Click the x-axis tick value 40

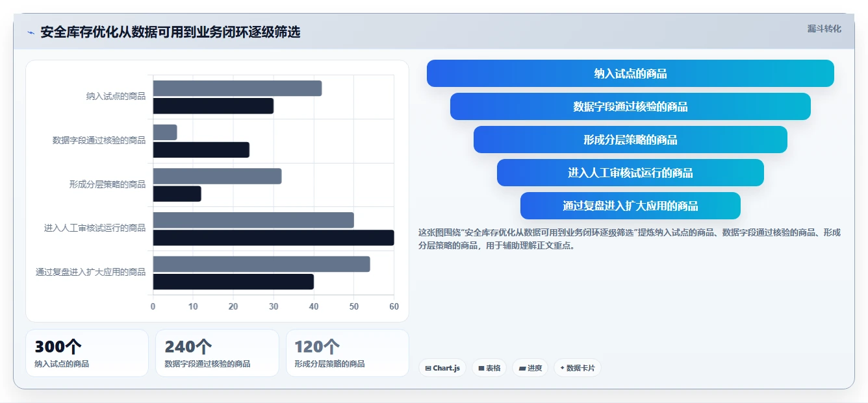tap(314, 306)
